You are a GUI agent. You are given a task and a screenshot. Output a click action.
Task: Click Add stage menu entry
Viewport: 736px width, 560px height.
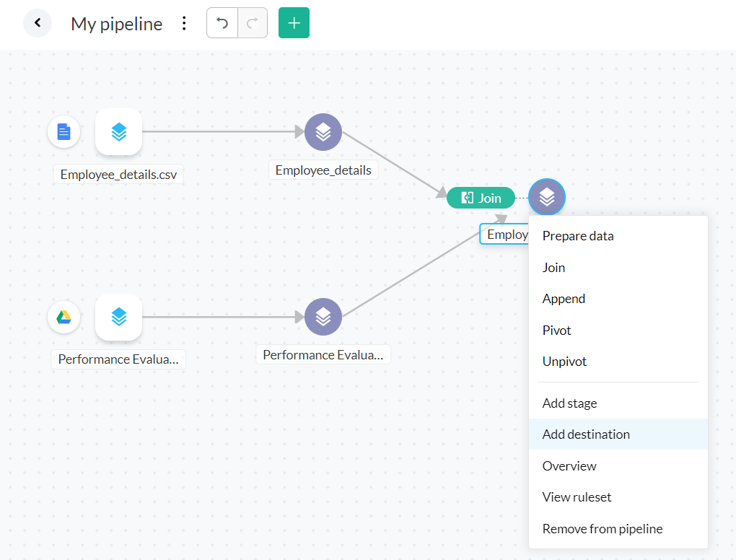coord(569,403)
